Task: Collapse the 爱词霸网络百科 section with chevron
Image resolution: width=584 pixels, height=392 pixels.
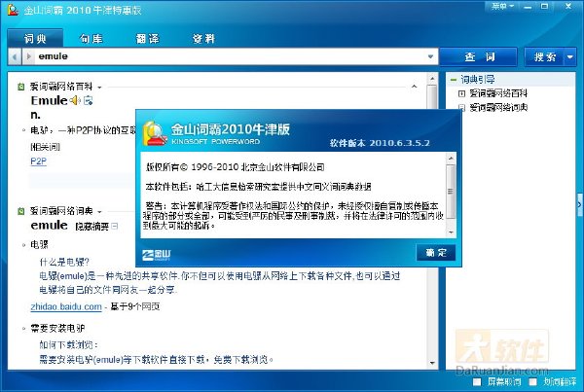Action: pos(415,87)
